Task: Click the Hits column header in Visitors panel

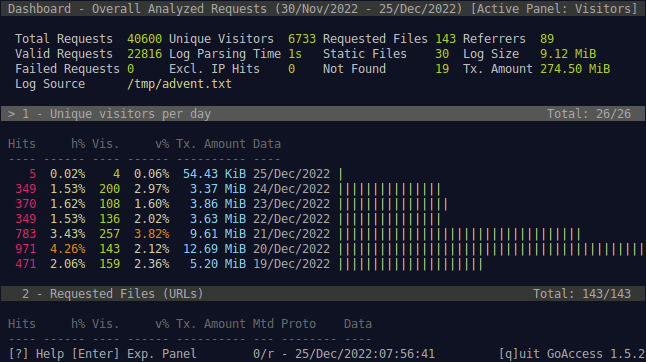Action: [x=22, y=144]
